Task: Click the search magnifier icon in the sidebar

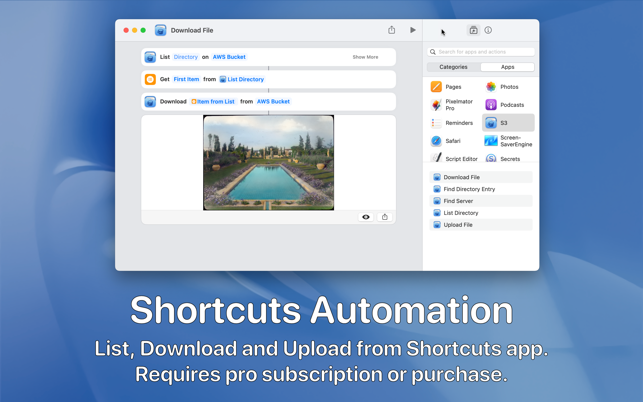Action: (x=433, y=52)
